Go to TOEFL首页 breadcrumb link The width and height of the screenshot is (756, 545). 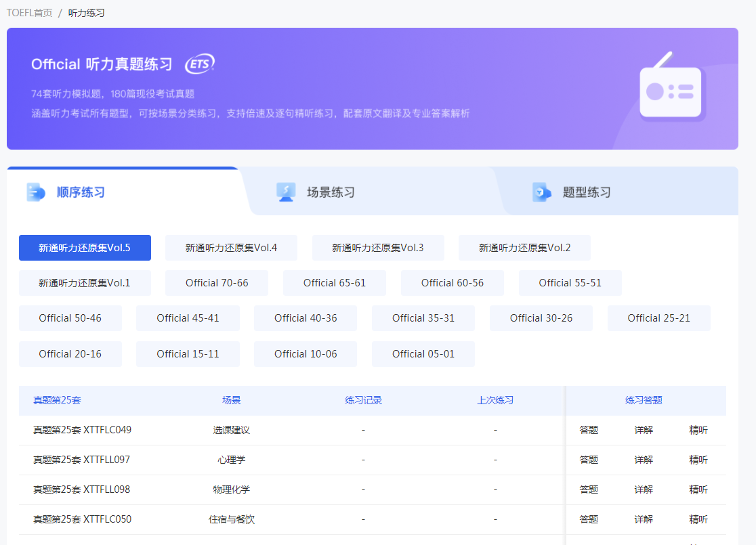pos(29,13)
